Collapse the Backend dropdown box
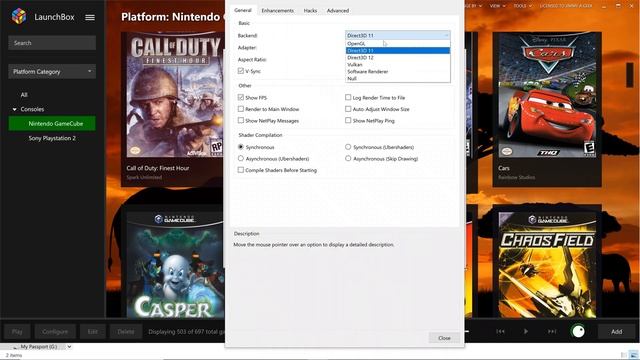 [398, 36]
